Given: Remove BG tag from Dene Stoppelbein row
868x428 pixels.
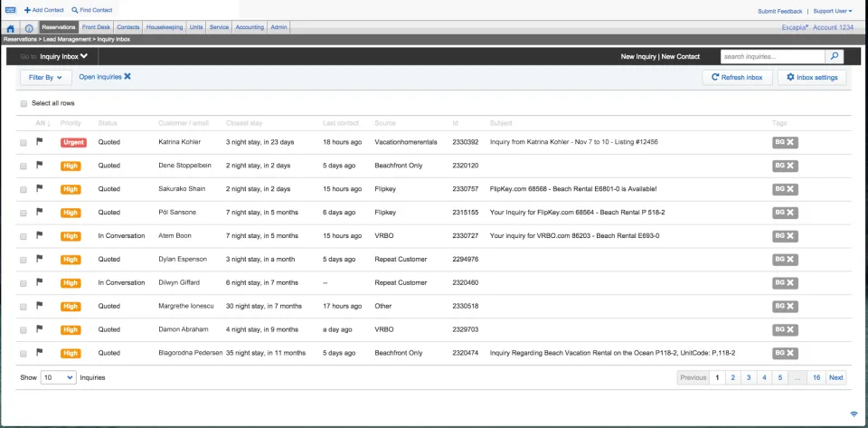Looking at the screenshot, I should pos(790,166).
